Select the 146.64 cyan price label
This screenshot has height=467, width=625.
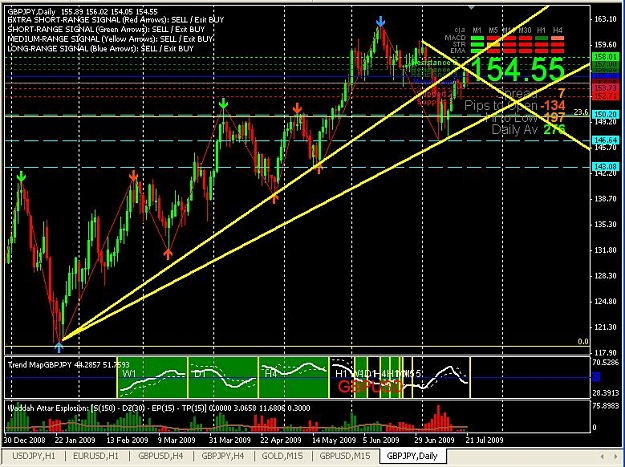(x=605, y=140)
